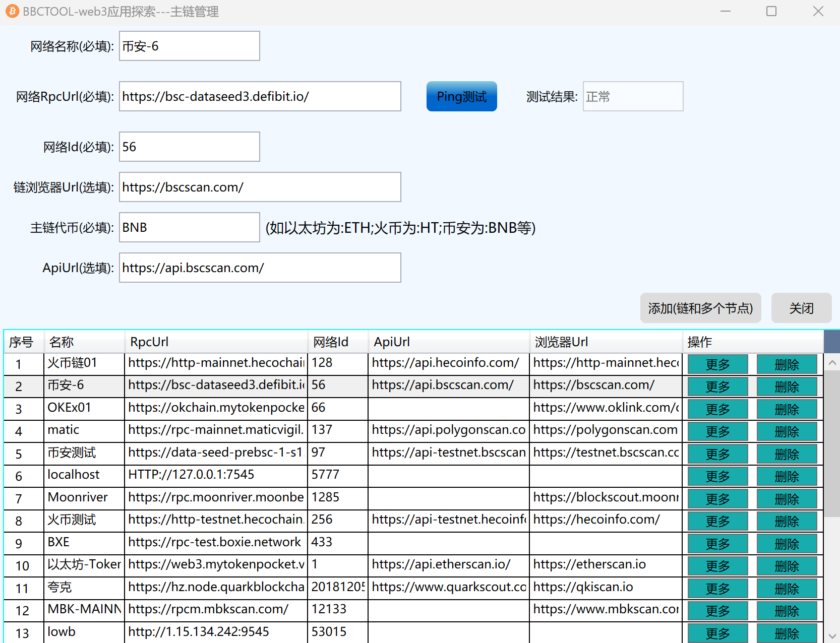This screenshot has width=840, height=643.
Task: Open 更多 for the matic row
Action: (717, 432)
